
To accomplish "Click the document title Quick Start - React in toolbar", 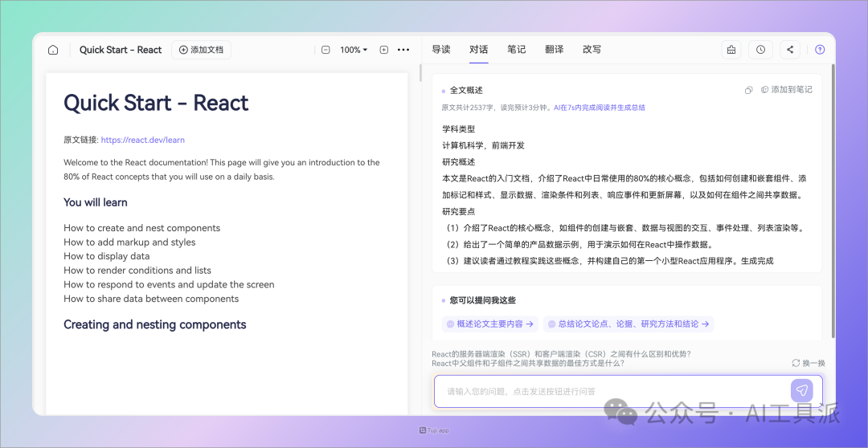I will coord(121,50).
